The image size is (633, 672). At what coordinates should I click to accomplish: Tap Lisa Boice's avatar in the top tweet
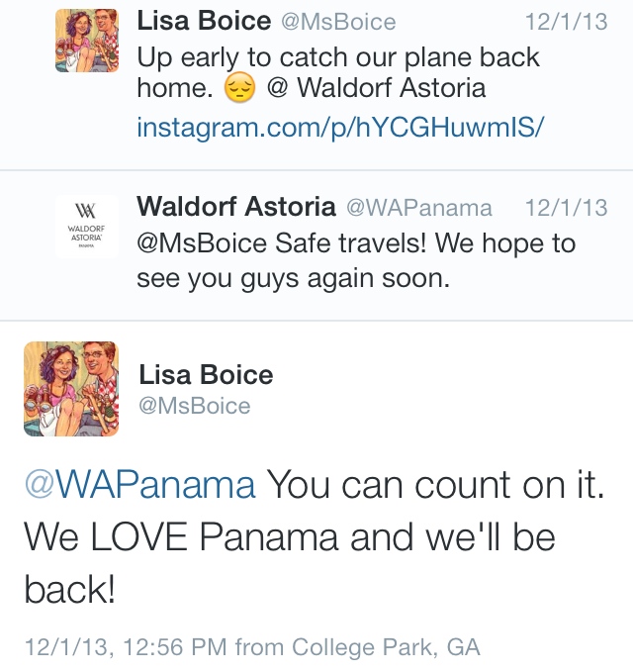(x=86, y=41)
